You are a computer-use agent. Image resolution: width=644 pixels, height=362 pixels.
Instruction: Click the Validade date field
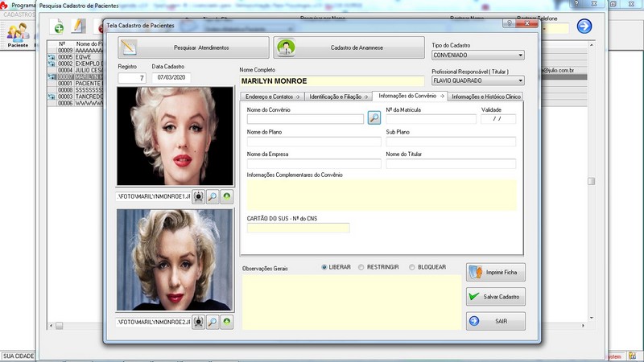(x=498, y=119)
